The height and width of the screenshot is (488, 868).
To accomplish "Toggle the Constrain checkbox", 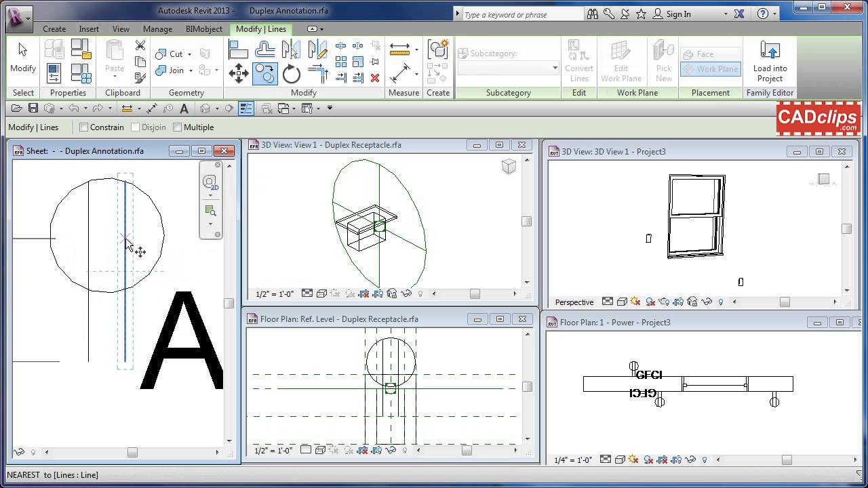I will [84, 127].
